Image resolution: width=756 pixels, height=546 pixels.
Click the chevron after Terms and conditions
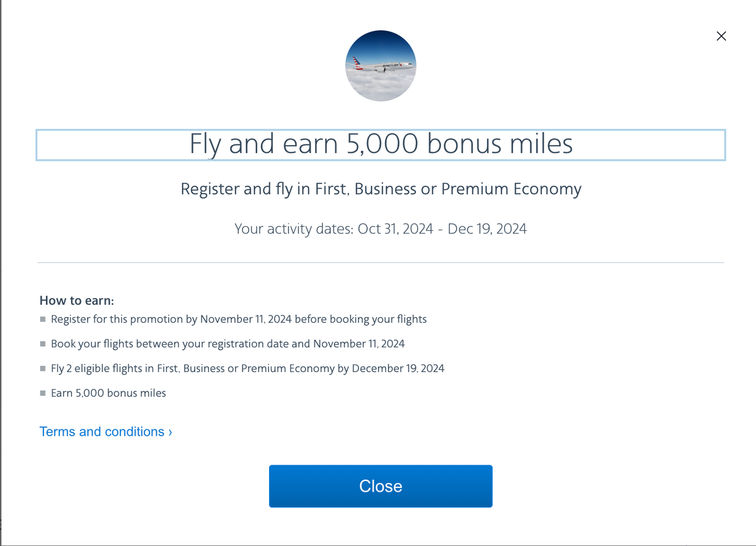169,432
